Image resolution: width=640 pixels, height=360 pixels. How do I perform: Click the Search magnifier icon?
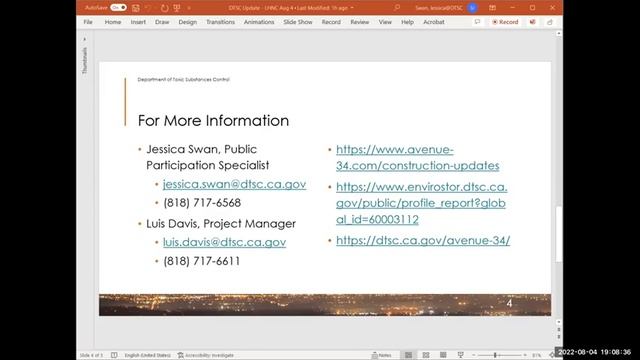397,8
